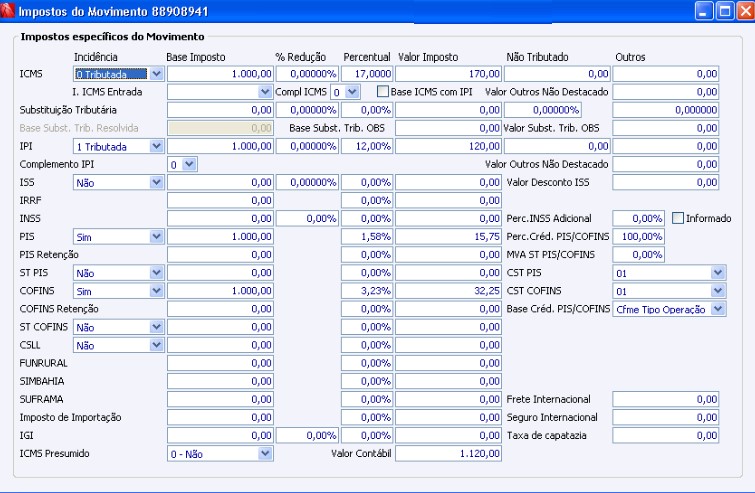Click the ICMS Valor Imposto field 170,00
755x493 pixels.
[448, 74]
